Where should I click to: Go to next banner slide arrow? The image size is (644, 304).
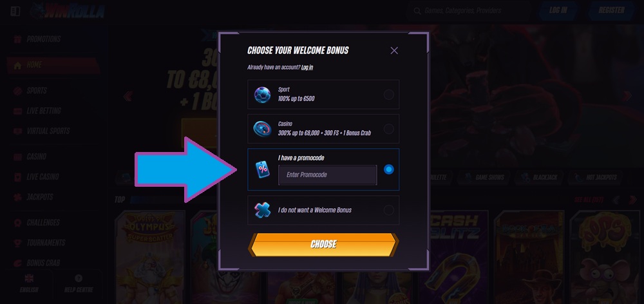click(x=627, y=96)
